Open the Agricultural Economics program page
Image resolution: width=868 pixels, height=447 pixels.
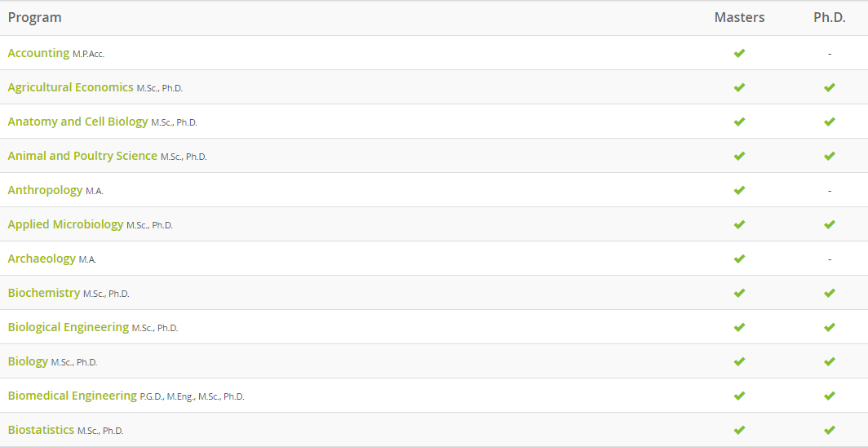[x=70, y=87]
